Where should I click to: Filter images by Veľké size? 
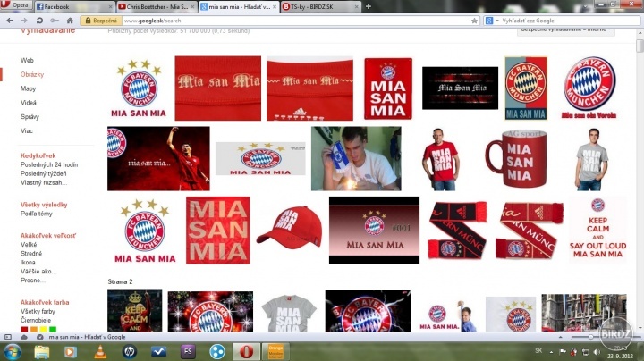point(29,245)
